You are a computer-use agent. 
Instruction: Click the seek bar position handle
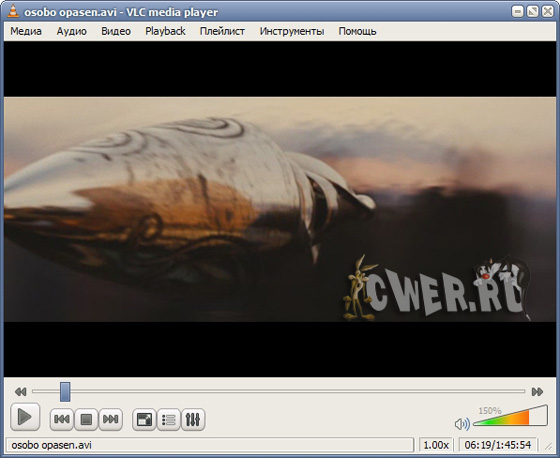pos(65,392)
